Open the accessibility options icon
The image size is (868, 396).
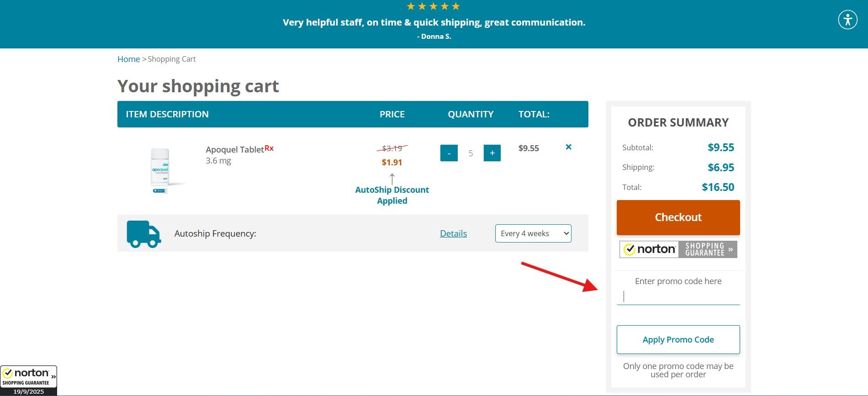click(x=847, y=20)
